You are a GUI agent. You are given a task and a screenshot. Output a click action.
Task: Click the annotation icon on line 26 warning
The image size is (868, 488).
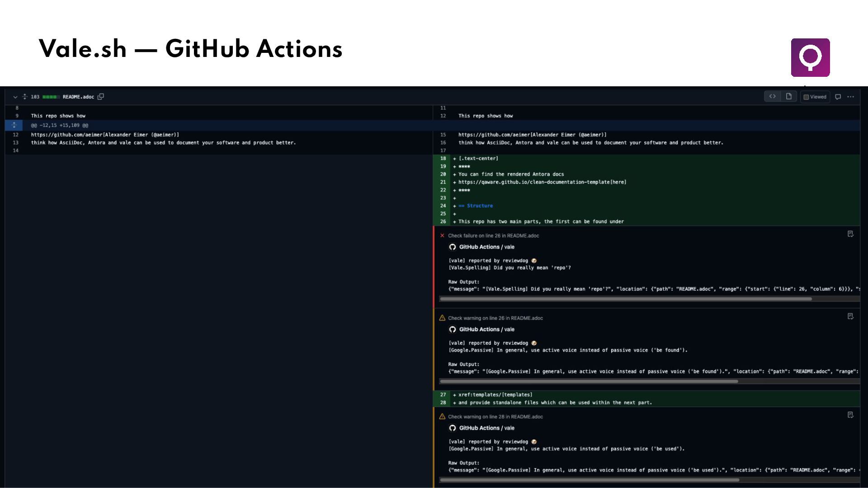point(850,316)
